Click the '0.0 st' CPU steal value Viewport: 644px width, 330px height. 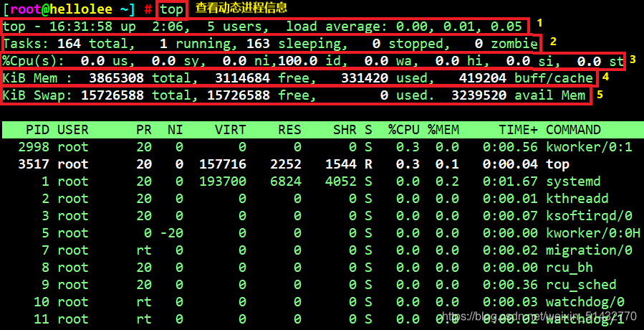pyautogui.click(x=600, y=61)
